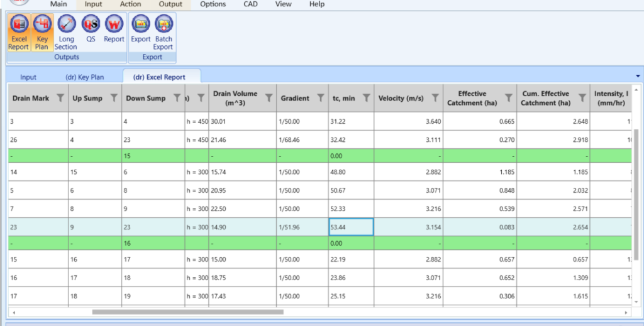Select Velocity cell 3.640

coord(408,121)
